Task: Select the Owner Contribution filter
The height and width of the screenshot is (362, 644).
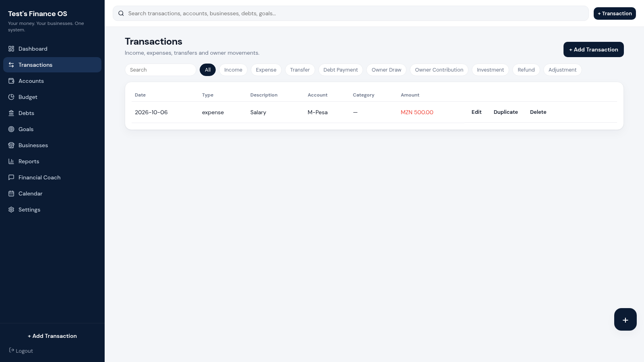Action: click(x=439, y=70)
